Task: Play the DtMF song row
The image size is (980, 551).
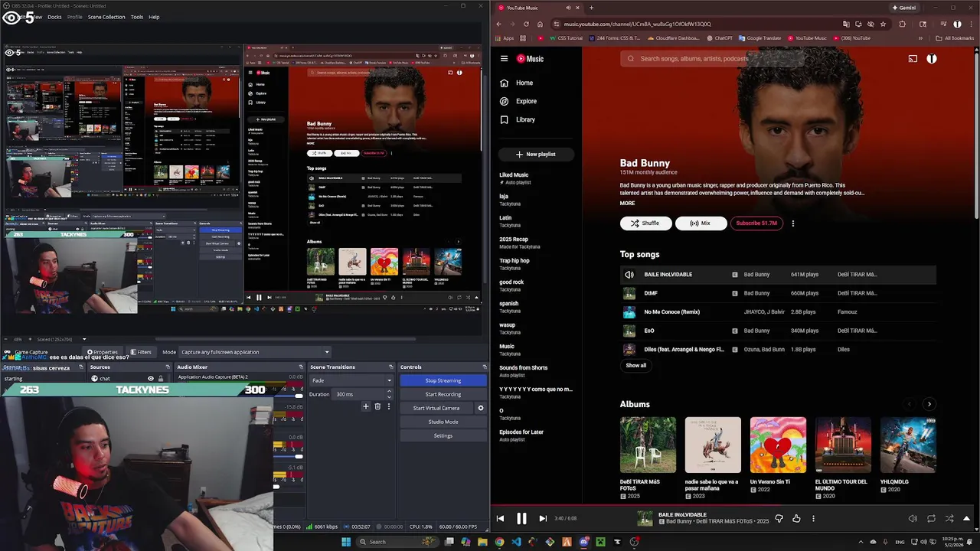Action: pos(778,293)
